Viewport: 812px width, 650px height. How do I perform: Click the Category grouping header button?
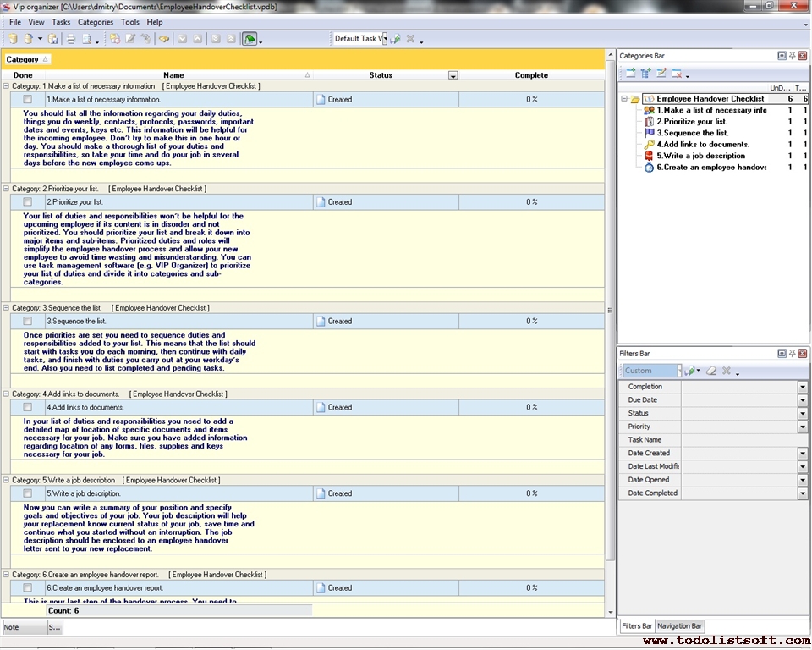pos(27,59)
